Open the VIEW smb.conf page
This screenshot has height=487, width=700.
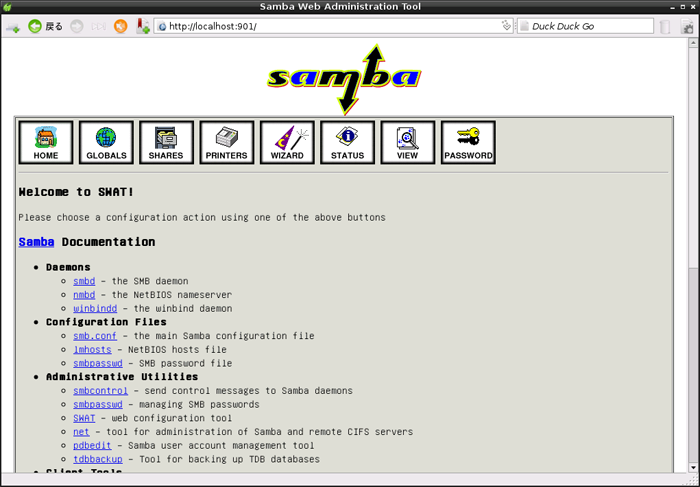(x=408, y=142)
